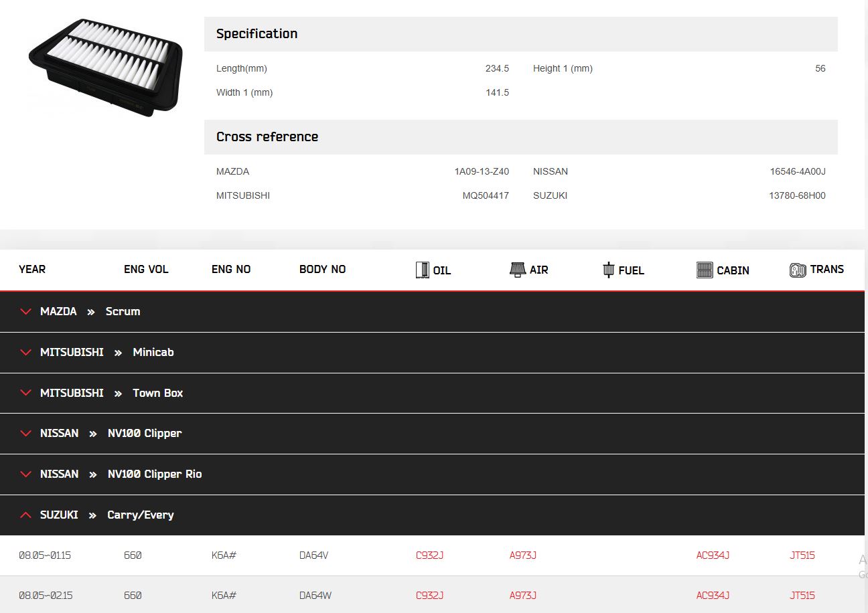
Task: Click the Carry/Every model name
Action: [x=141, y=515]
